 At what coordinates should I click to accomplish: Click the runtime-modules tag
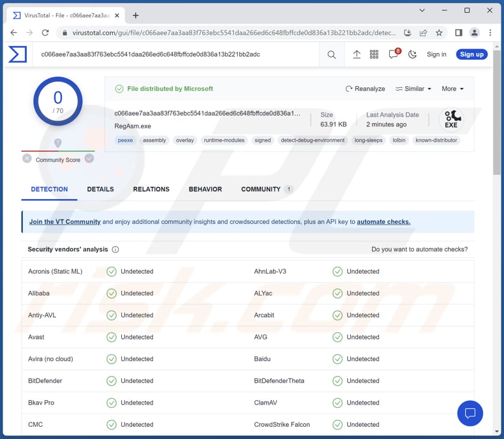(x=224, y=140)
